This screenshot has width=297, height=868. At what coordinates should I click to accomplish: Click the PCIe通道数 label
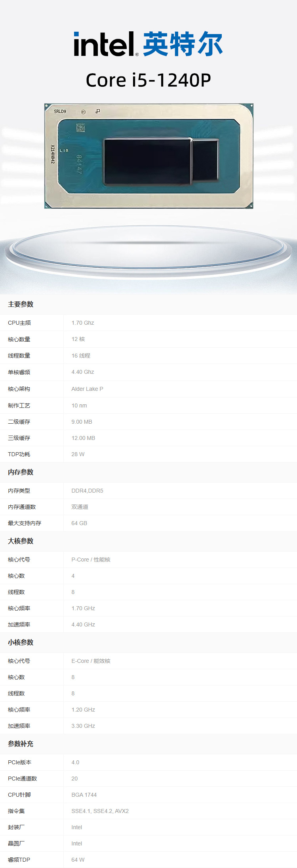pos(22,779)
